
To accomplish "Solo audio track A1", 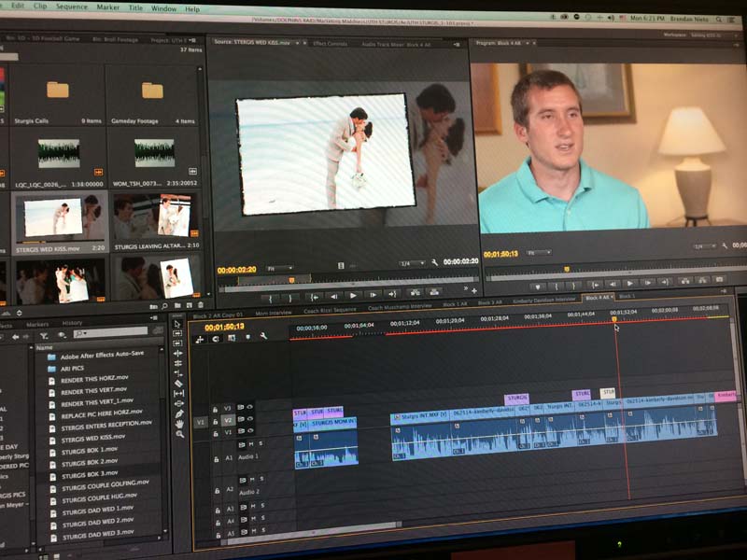I will 261,444.
